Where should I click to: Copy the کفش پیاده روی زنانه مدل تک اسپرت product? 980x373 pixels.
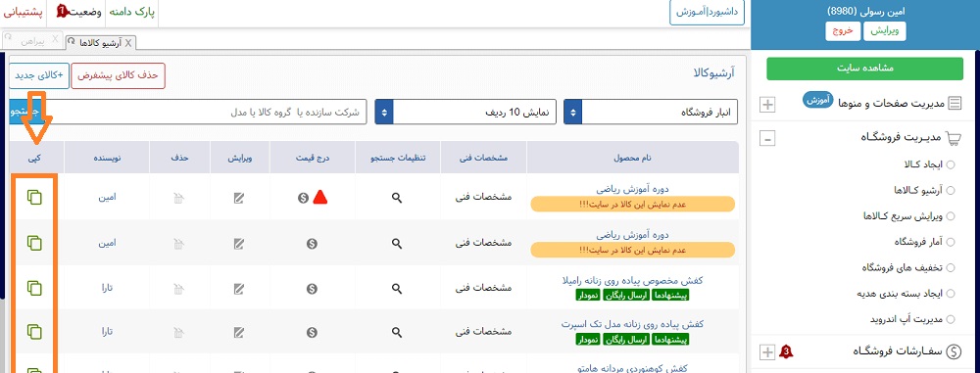coord(35,332)
